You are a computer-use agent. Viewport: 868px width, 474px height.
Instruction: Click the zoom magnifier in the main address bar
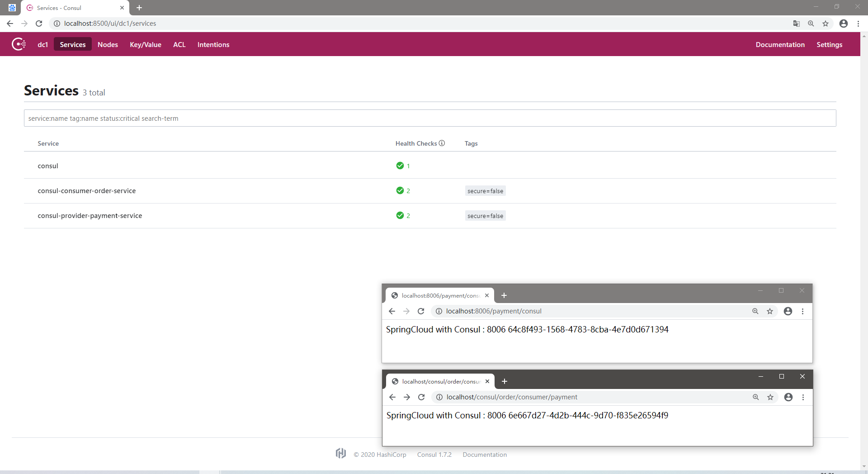coord(811,24)
